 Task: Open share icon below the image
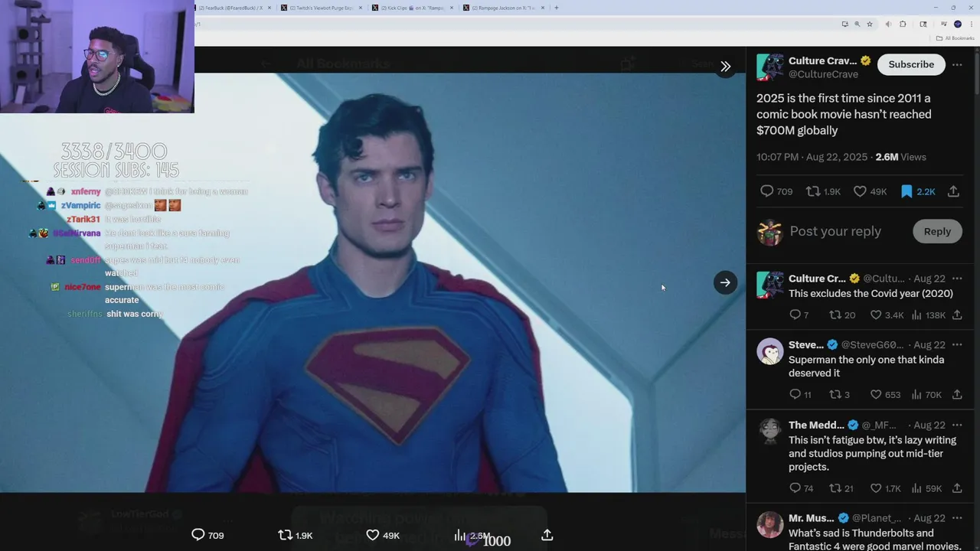[x=547, y=535]
